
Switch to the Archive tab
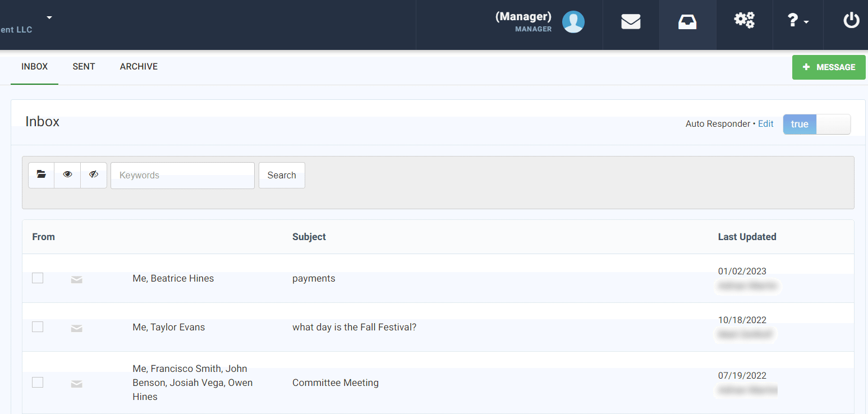click(139, 67)
